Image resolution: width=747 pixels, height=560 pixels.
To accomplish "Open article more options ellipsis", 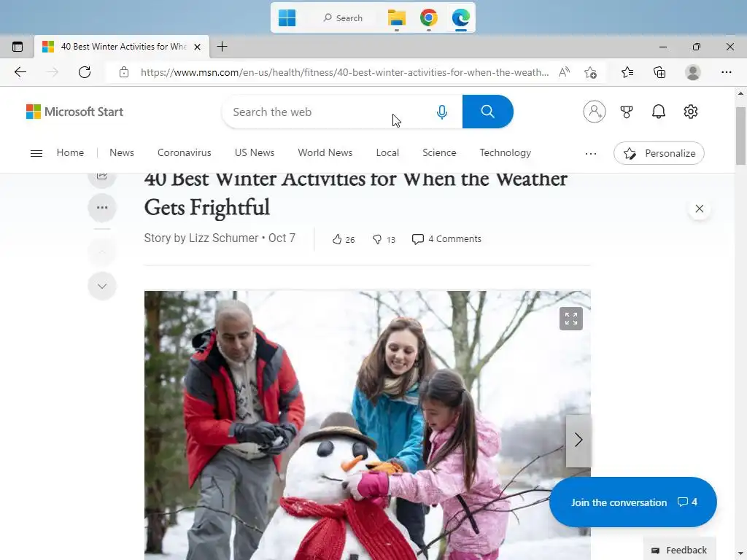I will pos(102,208).
